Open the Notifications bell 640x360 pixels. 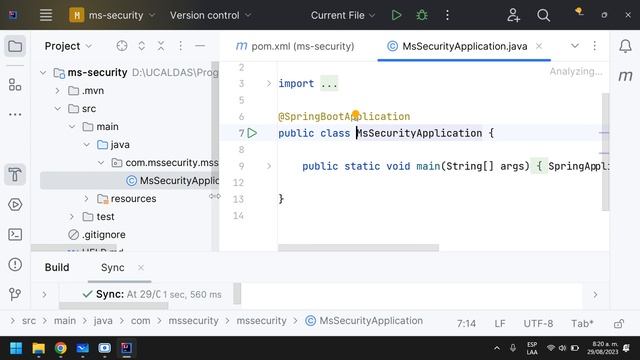(625, 46)
